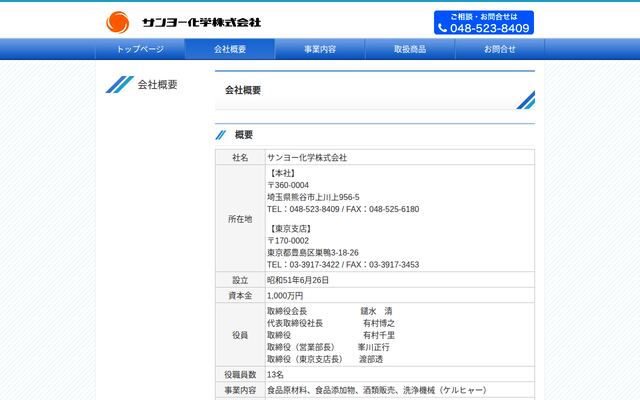Click the phone icon in contact banner
Viewport: 640px width, 400px height.
[x=442, y=28]
